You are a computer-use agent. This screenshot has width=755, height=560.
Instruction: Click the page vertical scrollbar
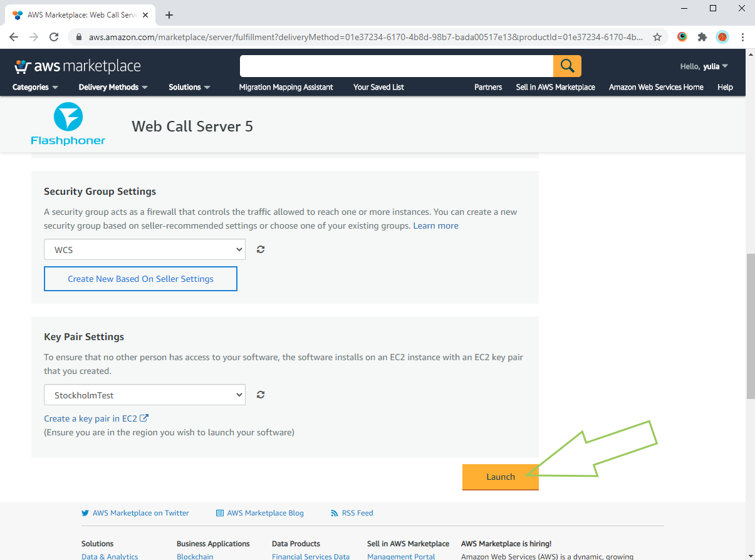[750, 326]
